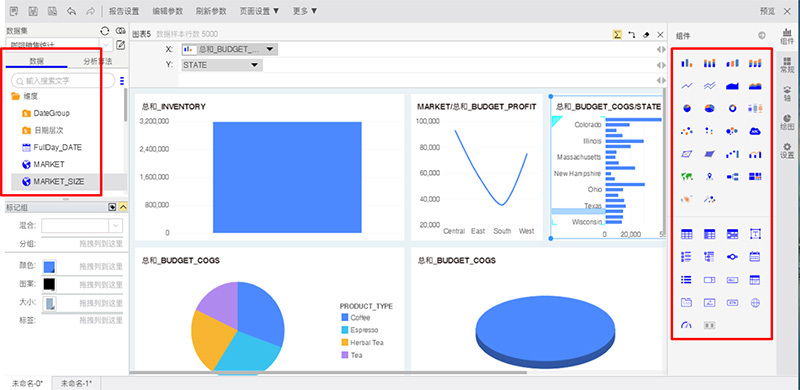This screenshot has width=800, height=390.
Task: Select the word cloud component
Action: coord(755,131)
